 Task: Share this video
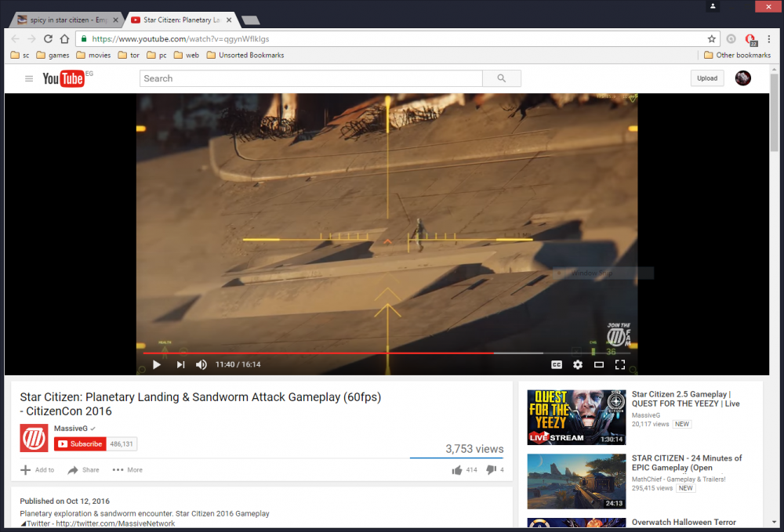[84, 470]
